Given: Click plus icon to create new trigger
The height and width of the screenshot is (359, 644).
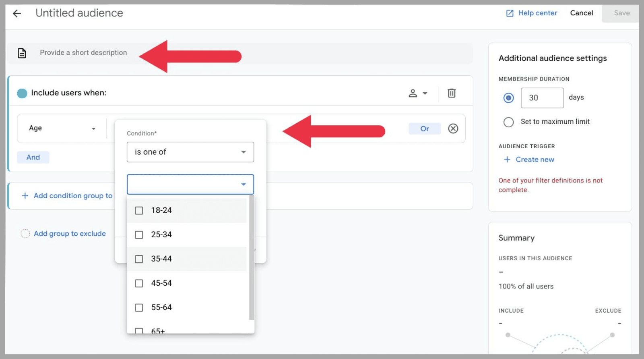Looking at the screenshot, I should click(x=507, y=160).
